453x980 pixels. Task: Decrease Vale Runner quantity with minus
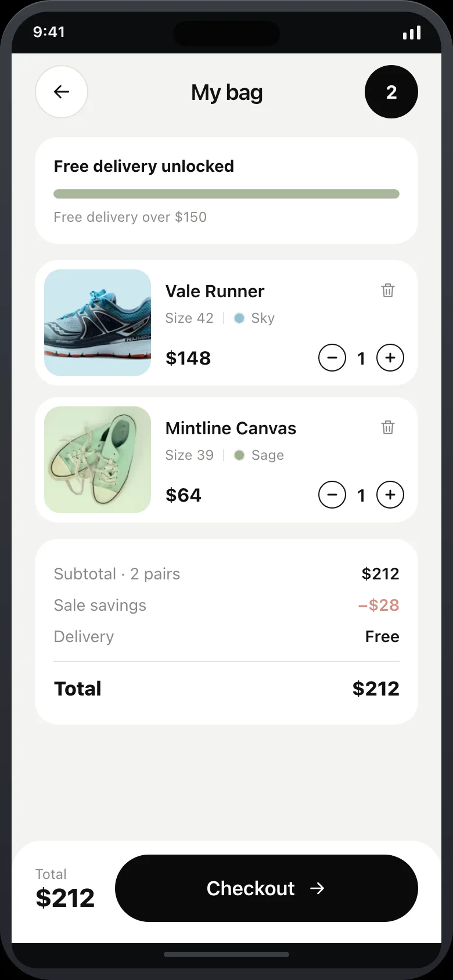point(332,358)
